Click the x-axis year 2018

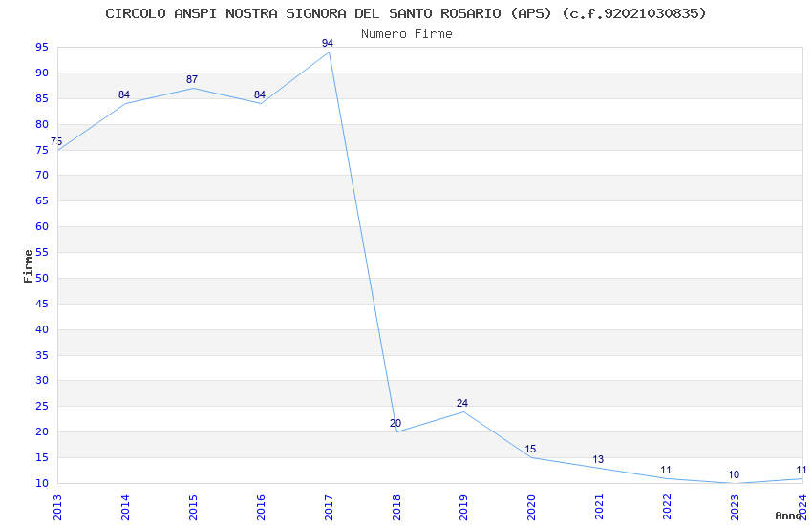[396, 507]
